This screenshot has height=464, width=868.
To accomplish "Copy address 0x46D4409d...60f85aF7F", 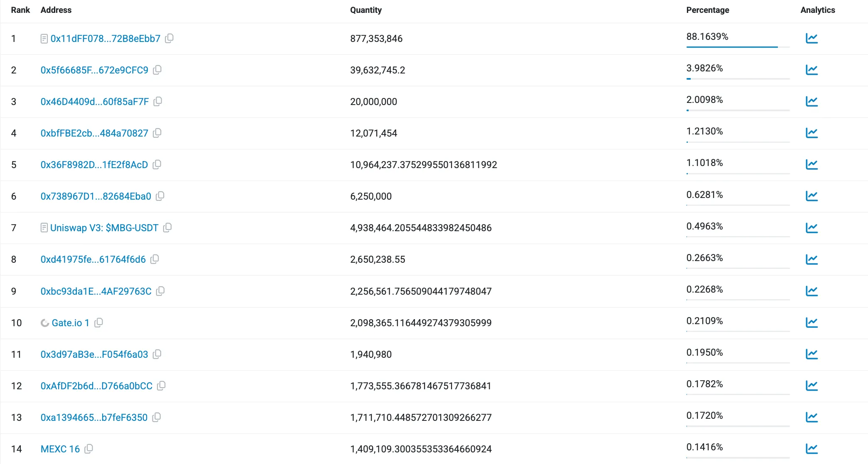I will point(157,102).
